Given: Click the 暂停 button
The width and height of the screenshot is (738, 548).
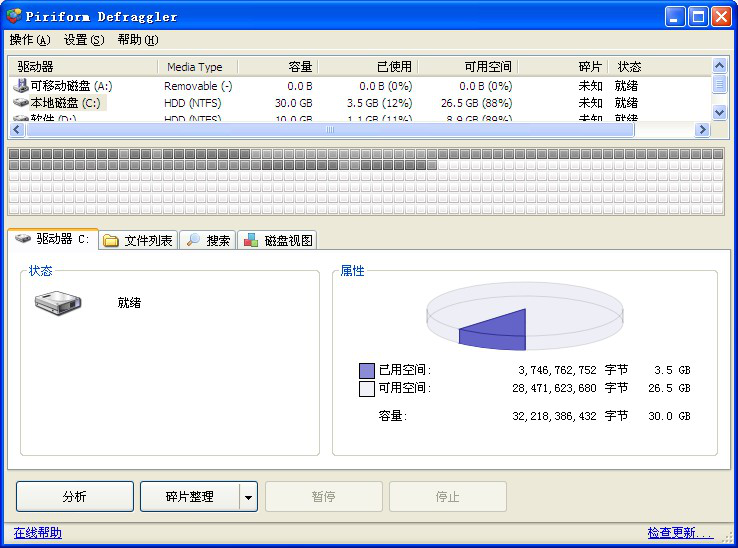Looking at the screenshot, I should (x=323, y=496).
